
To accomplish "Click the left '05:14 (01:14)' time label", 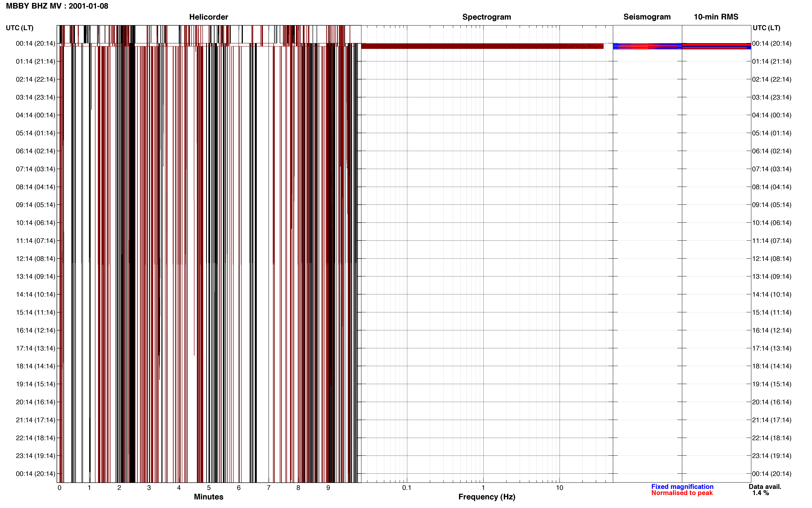I will (36, 133).
